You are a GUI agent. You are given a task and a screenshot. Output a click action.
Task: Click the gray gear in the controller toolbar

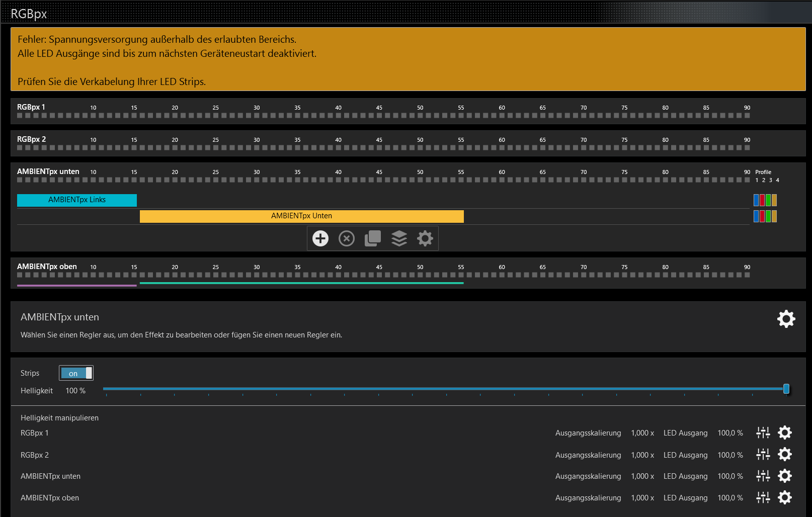point(425,238)
